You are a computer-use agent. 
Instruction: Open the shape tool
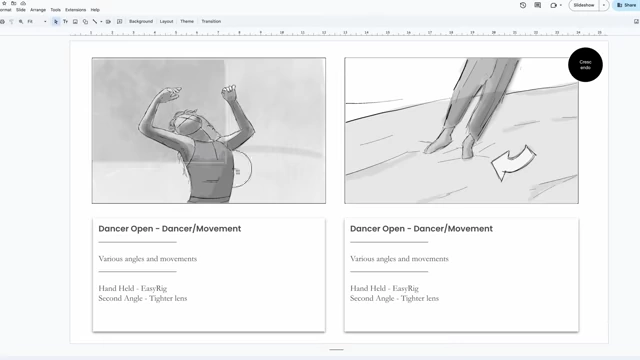click(x=85, y=22)
